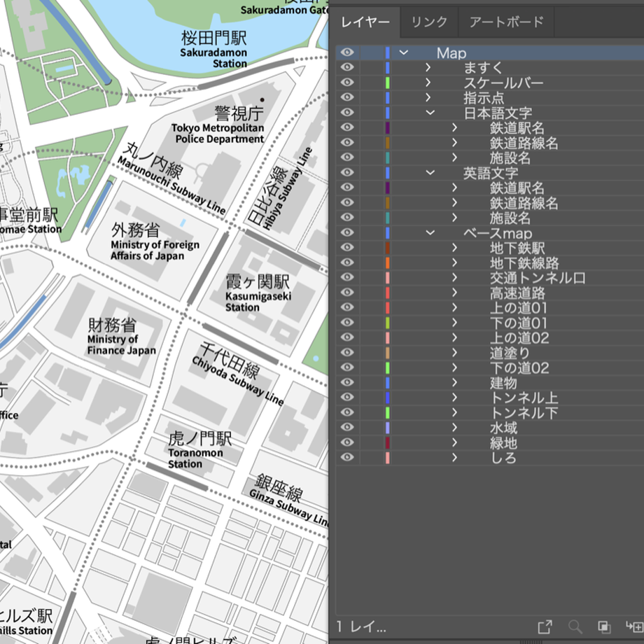644x644 pixels.
Task: Collapse the Map top-level layer
Action: (404, 52)
